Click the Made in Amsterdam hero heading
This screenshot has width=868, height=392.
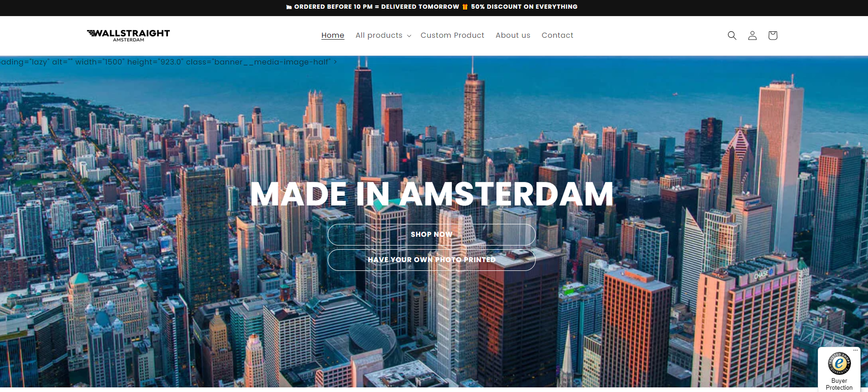(x=431, y=194)
